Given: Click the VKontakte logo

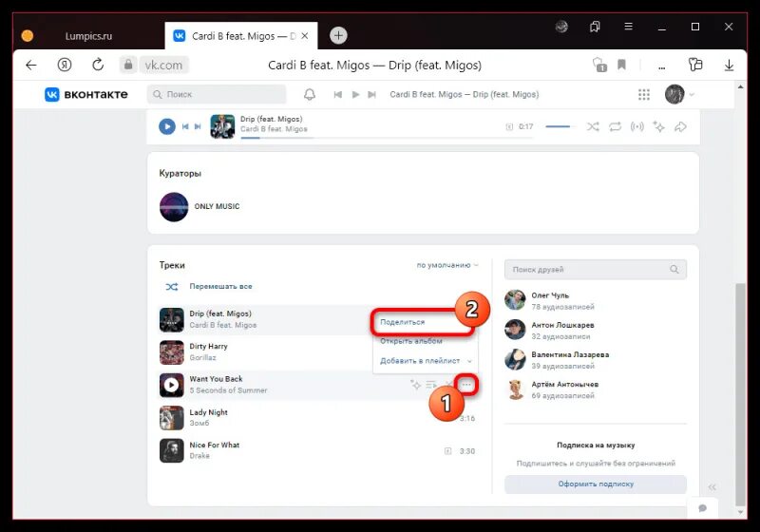Looking at the screenshot, I should pyautogui.click(x=86, y=94).
